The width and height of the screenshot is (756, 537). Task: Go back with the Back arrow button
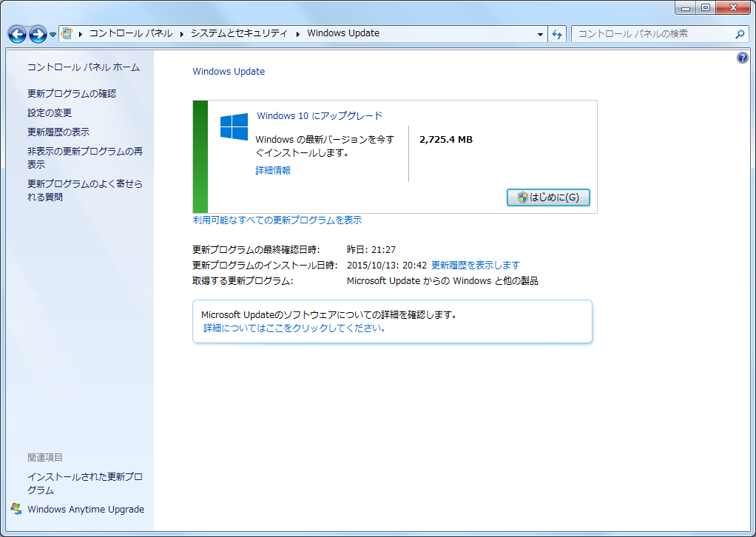(x=17, y=34)
